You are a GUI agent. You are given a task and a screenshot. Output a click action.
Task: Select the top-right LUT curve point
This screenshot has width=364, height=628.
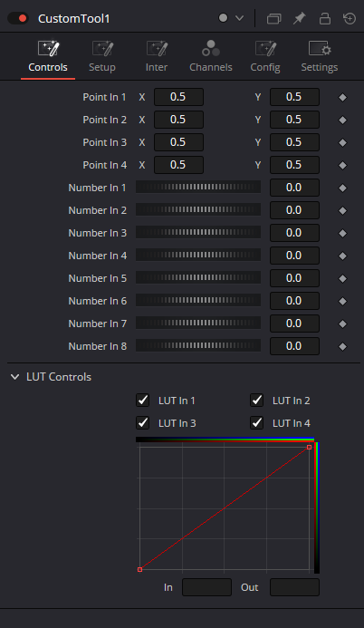point(309,447)
